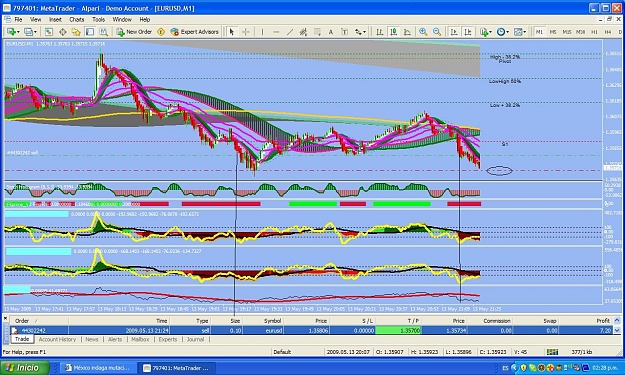625x375 pixels.
Task: Switch to the Alerts tab
Action: pos(115,340)
